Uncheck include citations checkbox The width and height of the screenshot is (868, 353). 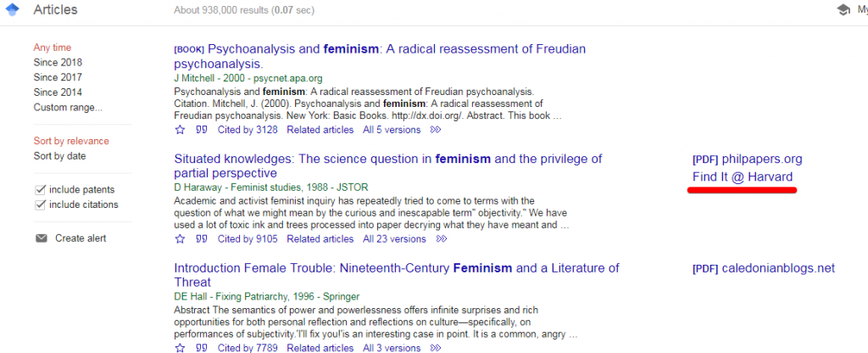coord(40,205)
